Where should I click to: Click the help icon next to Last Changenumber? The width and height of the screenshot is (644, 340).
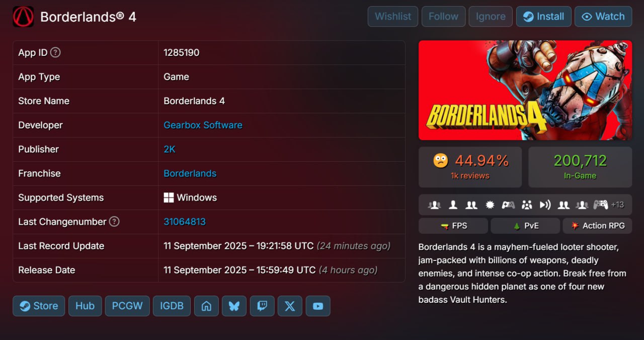click(x=114, y=222)
